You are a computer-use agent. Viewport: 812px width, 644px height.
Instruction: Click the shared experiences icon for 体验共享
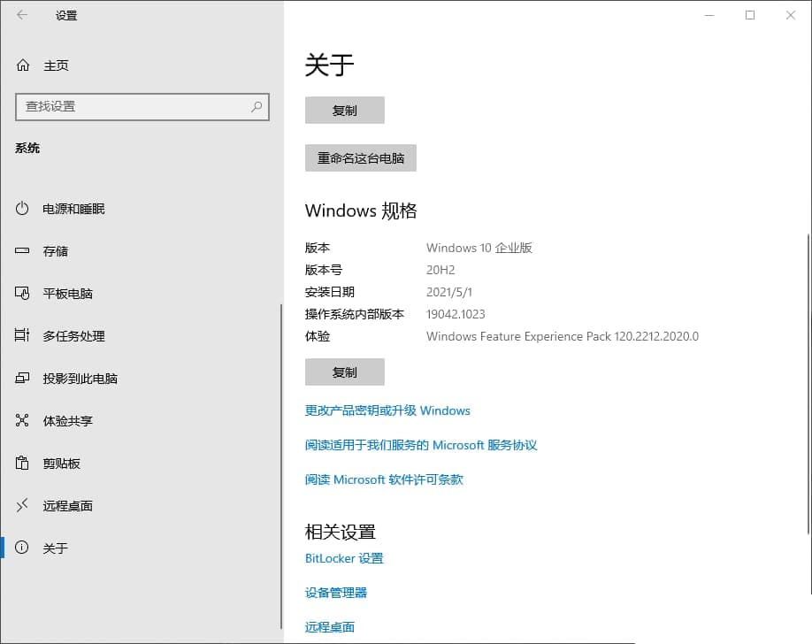coord(22,420)
